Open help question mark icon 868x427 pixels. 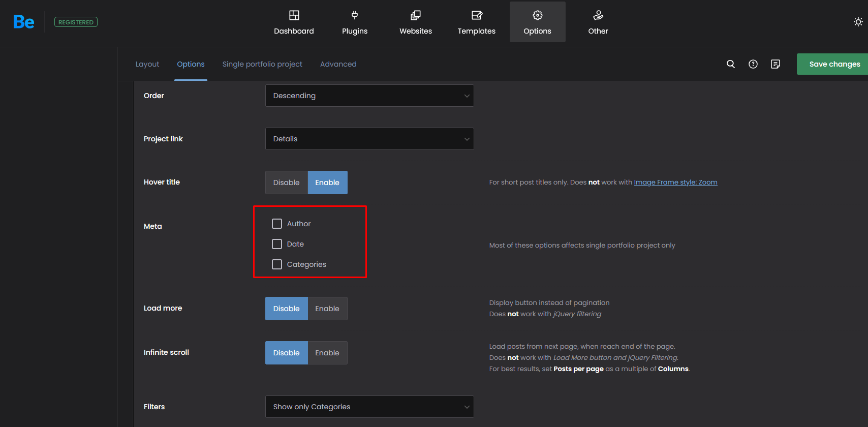point(753,64)
